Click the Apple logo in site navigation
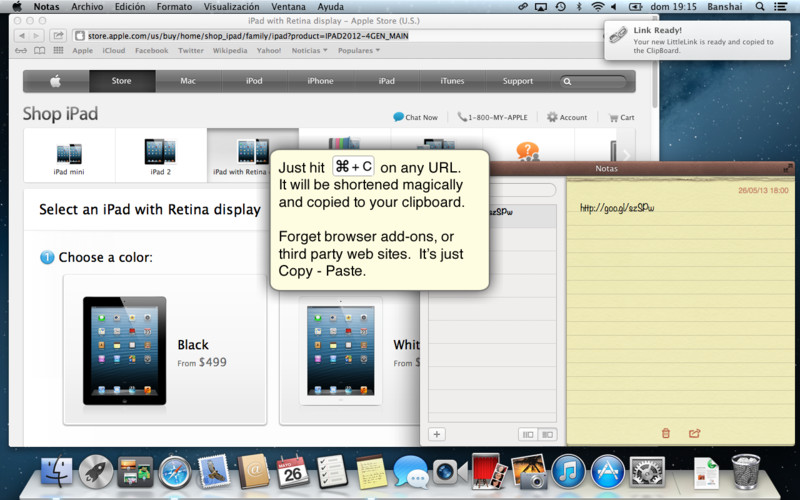This screenshot has height=500, width=800. click(x=56, y=81)
